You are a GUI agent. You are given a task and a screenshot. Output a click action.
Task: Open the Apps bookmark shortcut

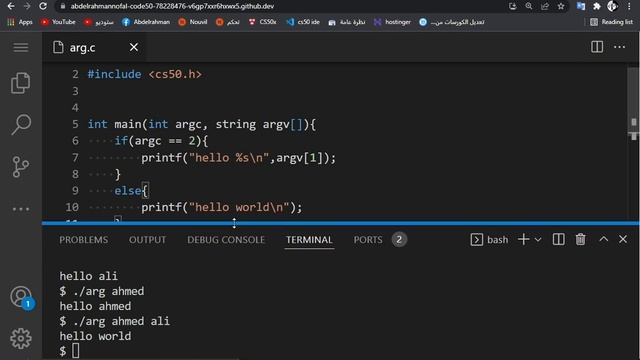(x=20, y=22)
